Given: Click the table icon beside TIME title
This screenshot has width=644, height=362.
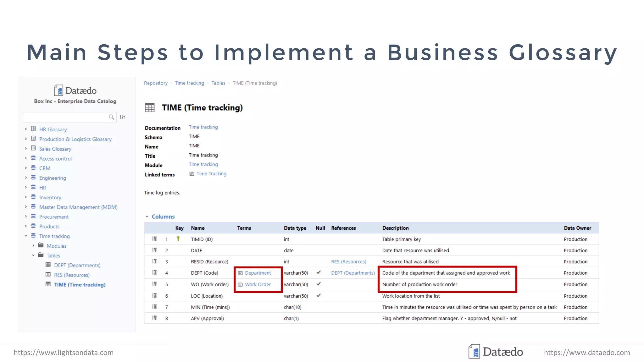Looking at the screenshot, I should pos(150,107).
